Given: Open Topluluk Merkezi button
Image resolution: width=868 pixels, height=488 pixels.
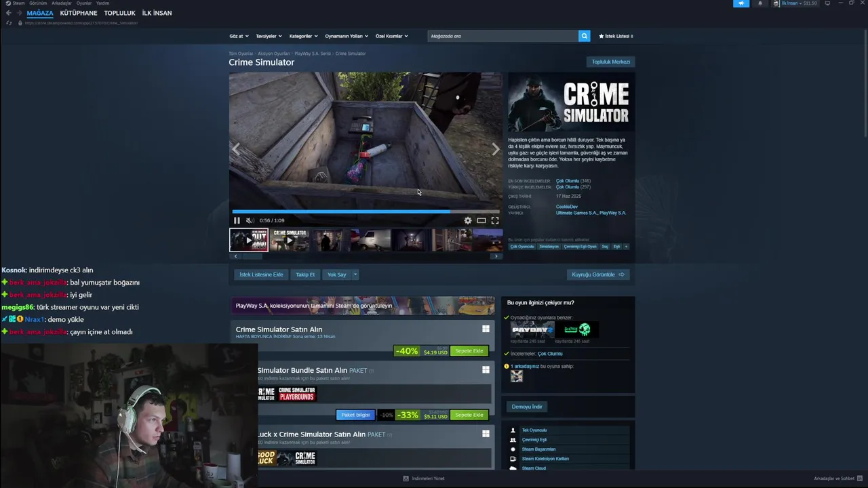Looking at the screenshot, I should (x=610, y=62).
